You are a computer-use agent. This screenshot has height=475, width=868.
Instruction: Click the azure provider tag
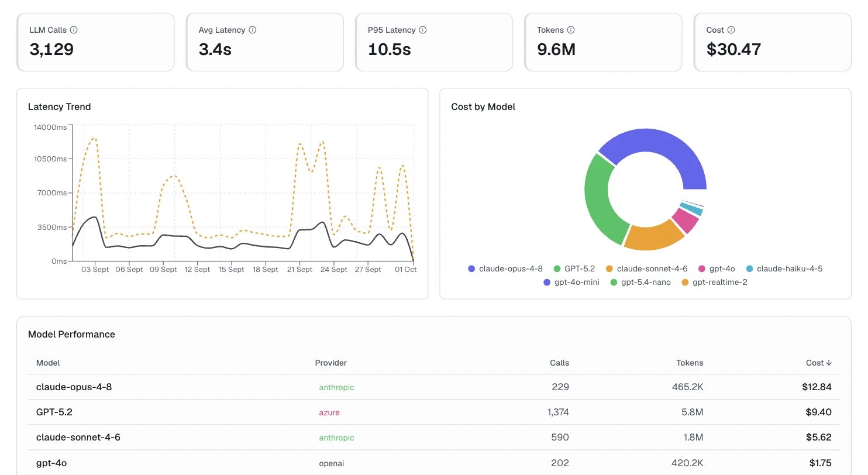tap(329, 412)
